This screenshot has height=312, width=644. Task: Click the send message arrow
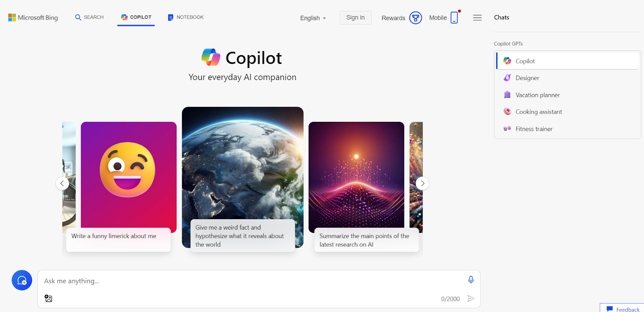(x=471, y=298)
